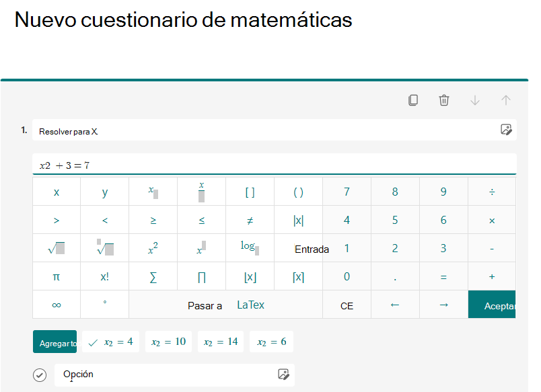Viewport: 541px width, 392px height.
Task: Insert the minus operator
Action: [492, 248]
